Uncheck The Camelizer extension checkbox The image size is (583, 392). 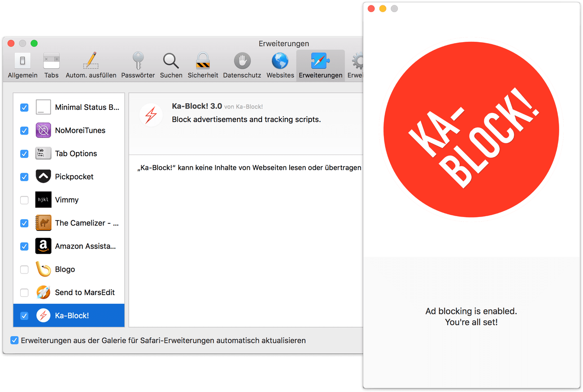24,223
